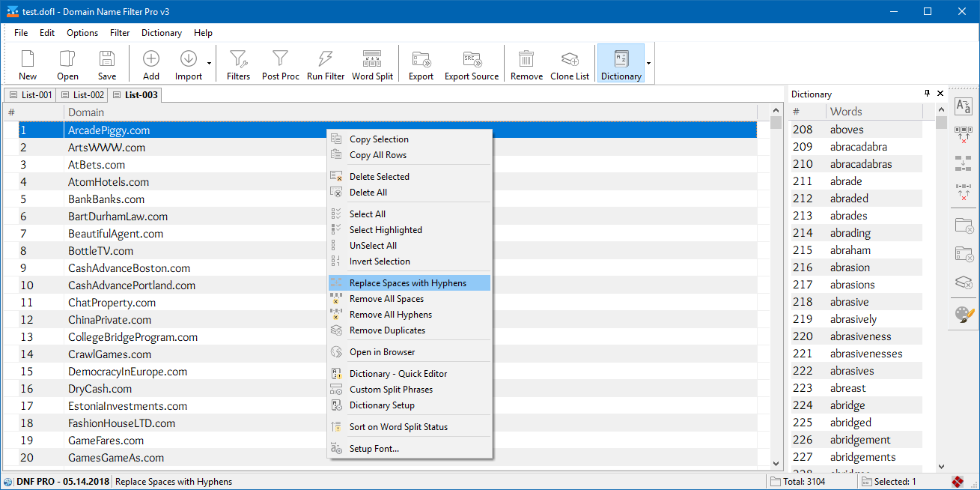Click the Words column header
The image size is (980, 490).
(x=874, y=112)
